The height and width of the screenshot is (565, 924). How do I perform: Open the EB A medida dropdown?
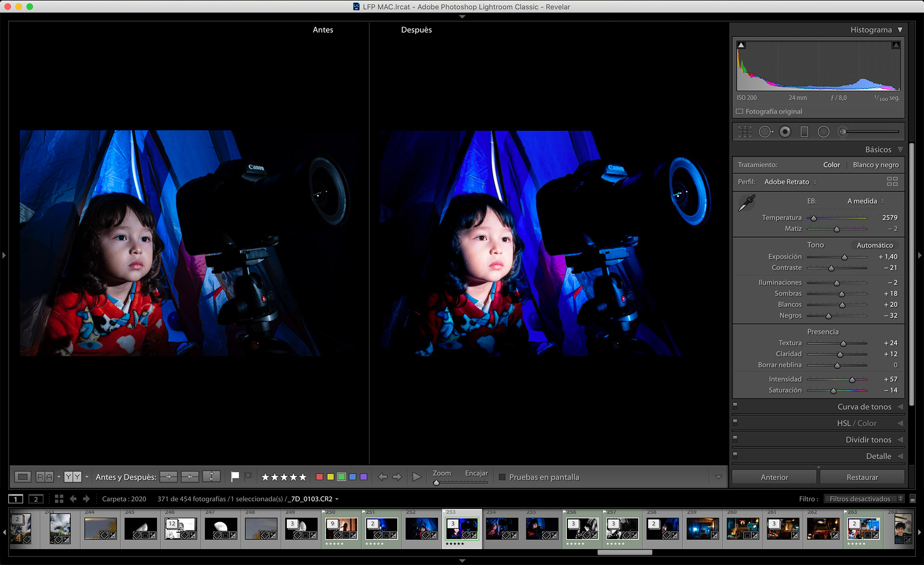pyautogui.click(x=865, y=201)
